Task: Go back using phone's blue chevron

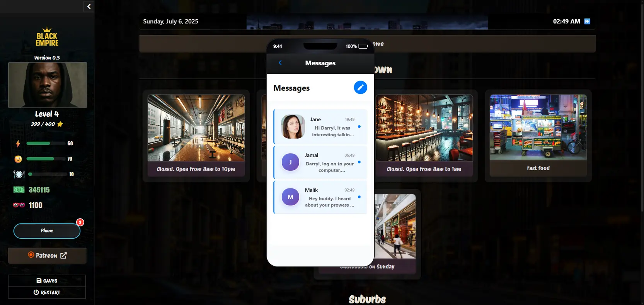Action: [x=280, y=63]
